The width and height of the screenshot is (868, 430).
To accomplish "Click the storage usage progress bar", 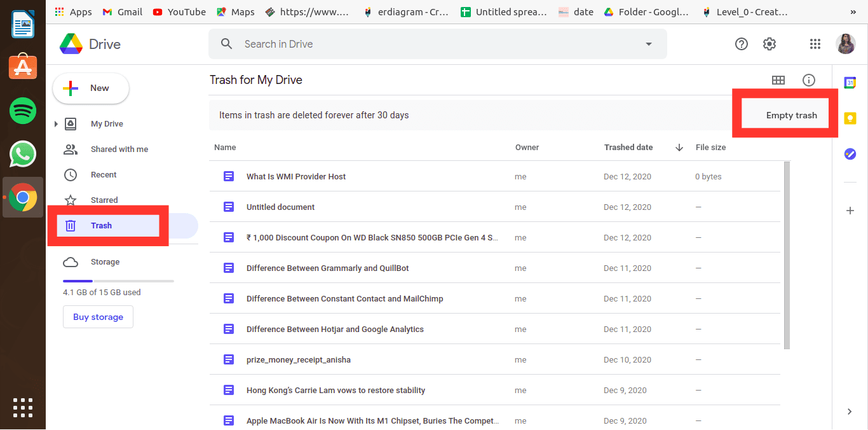I will click(118, 281).
